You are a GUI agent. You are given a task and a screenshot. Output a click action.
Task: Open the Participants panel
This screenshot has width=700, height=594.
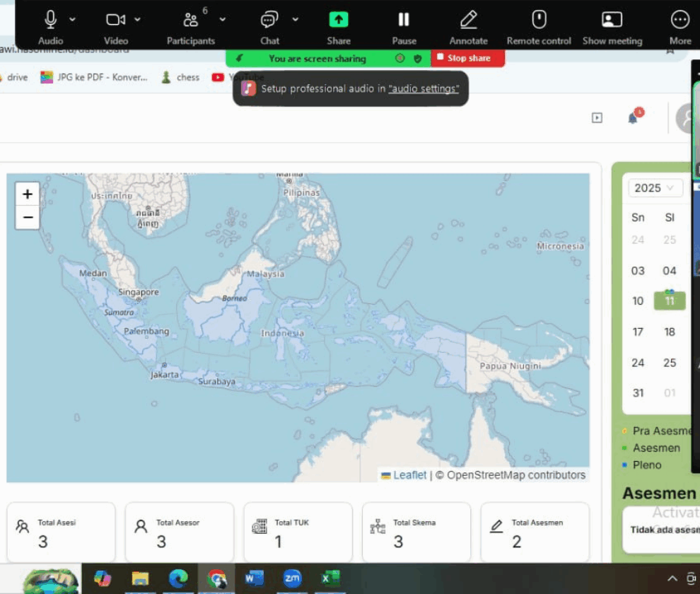coord(190,20)
